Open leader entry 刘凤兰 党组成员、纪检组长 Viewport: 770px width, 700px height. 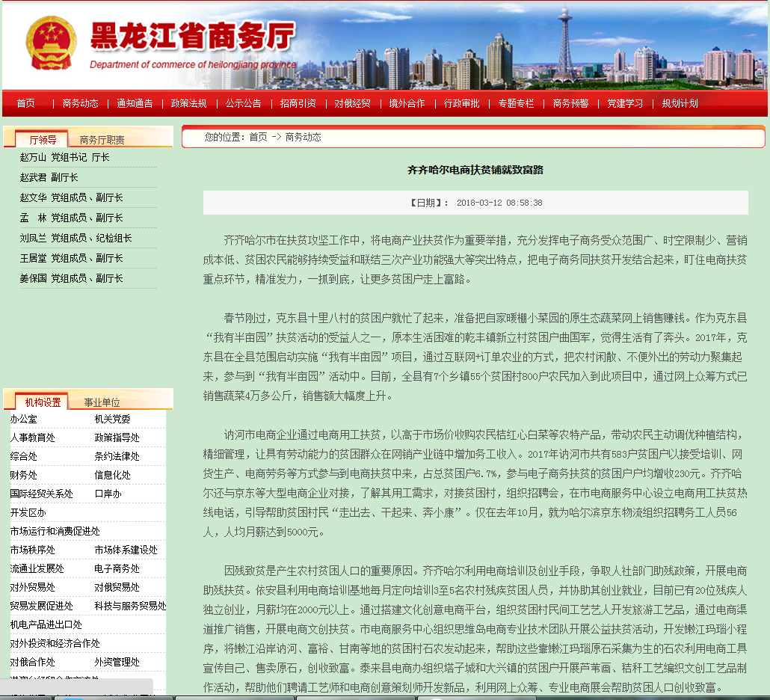76,238
